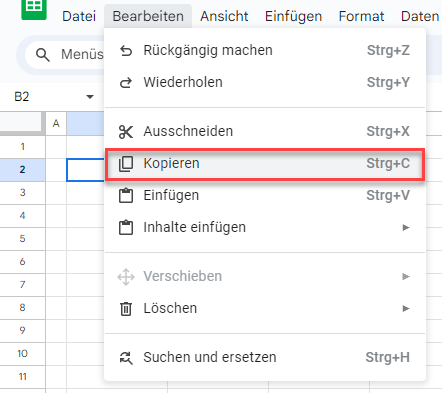Image resolution: width=442 pixels, height=393 pixels.
Task: Click the move arrows icon
Action: pos(126,277)
